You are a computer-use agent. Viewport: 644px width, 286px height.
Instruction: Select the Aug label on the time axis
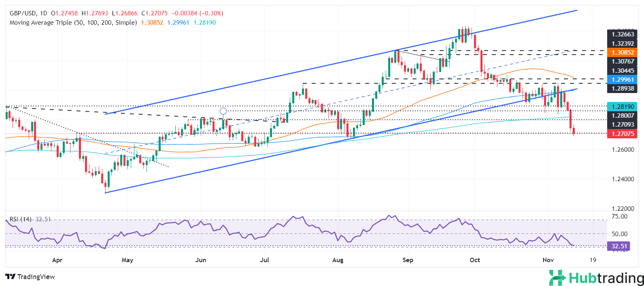[x=338, y=260]
